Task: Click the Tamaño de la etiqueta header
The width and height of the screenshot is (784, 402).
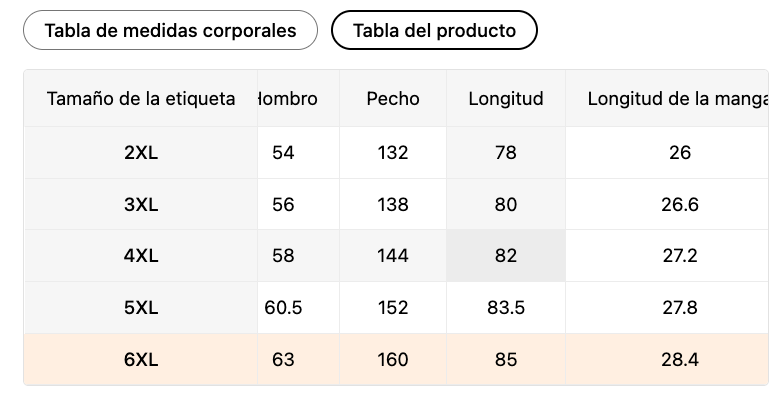Action: point(141,98)
